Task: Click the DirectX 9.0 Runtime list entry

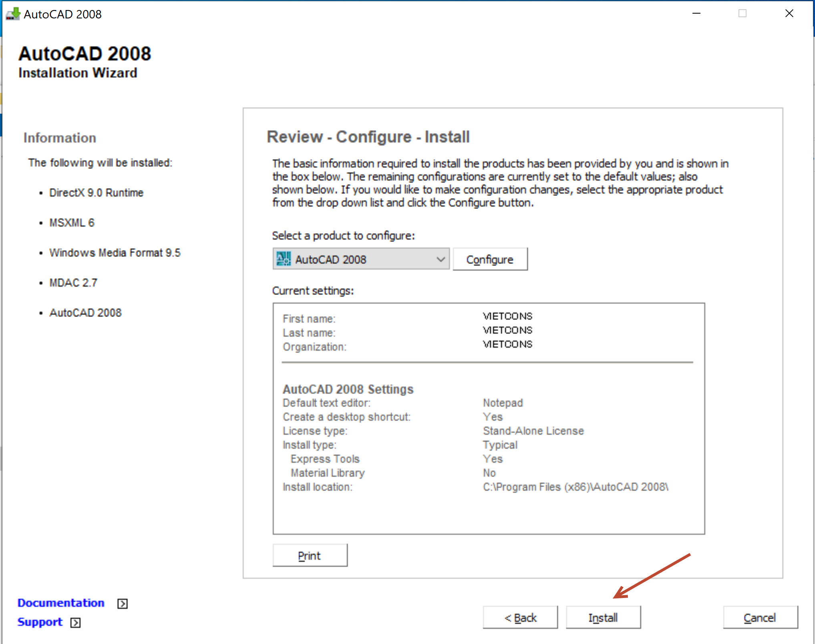Action: 96,193
